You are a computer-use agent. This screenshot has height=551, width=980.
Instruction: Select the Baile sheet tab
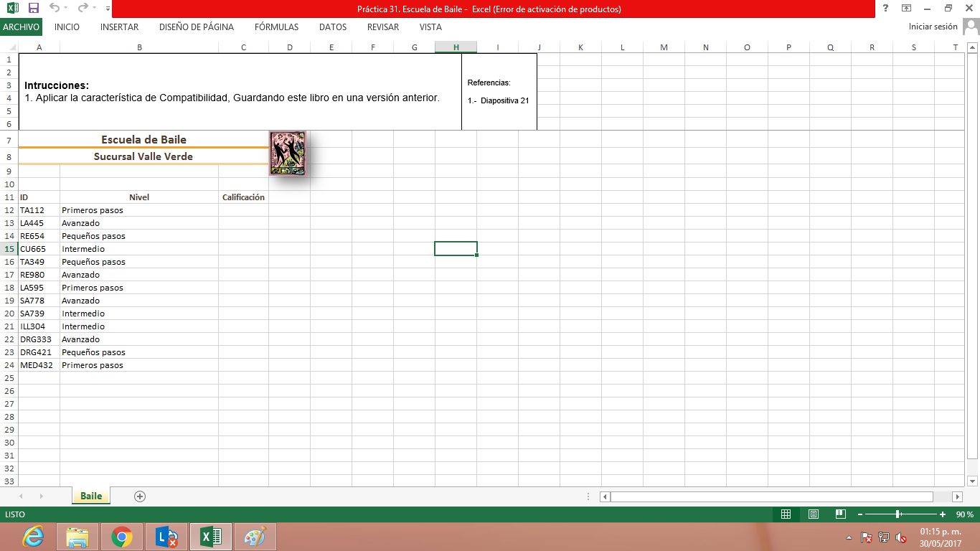pos(91,496)
